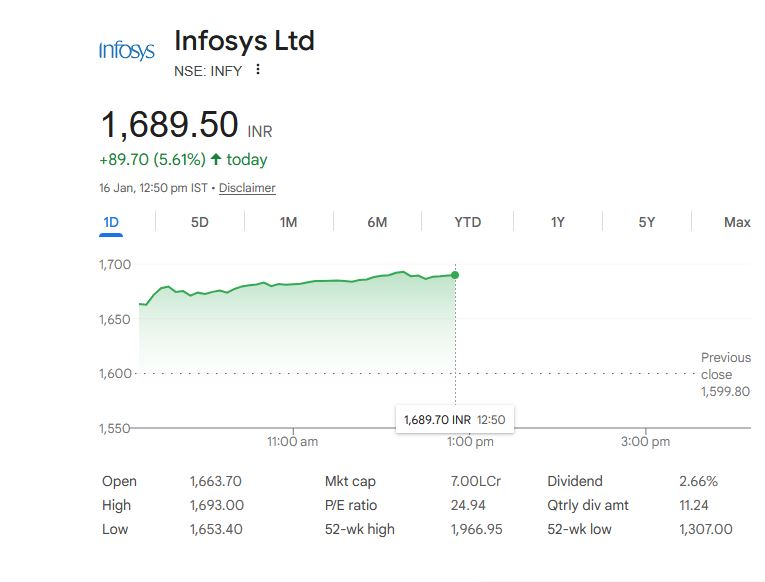The width and height of the screenshot is (765, 582).
Task: Click the Previous close label on chart
Action: 725,365
